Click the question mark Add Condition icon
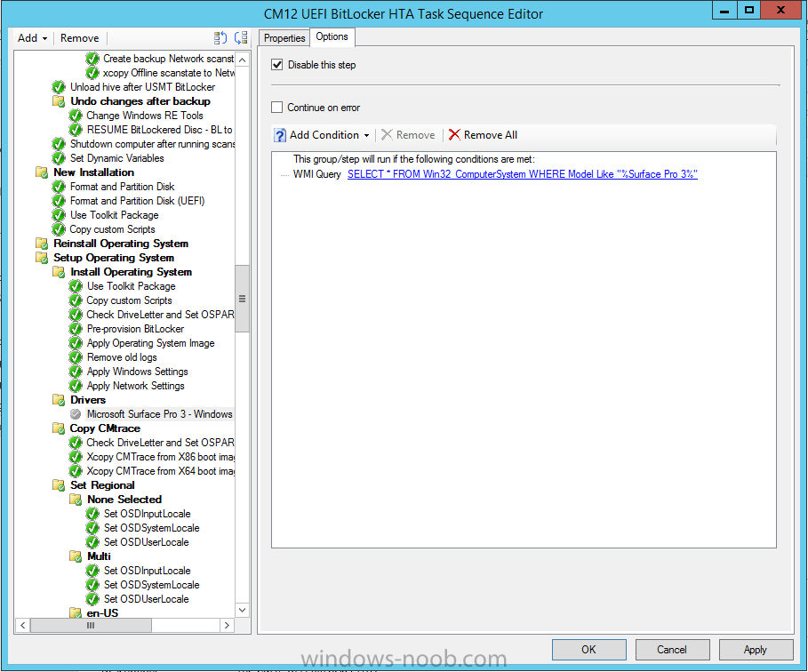 pos(280,135)
